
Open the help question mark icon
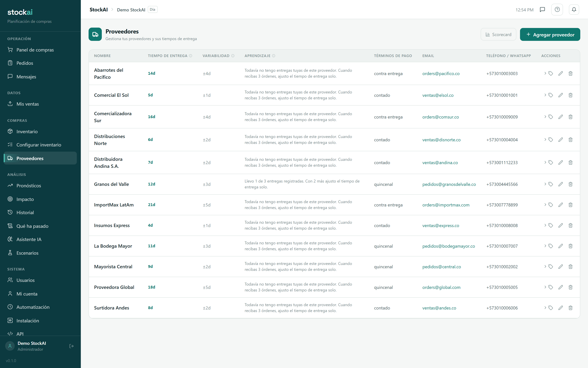pos(557,10)
